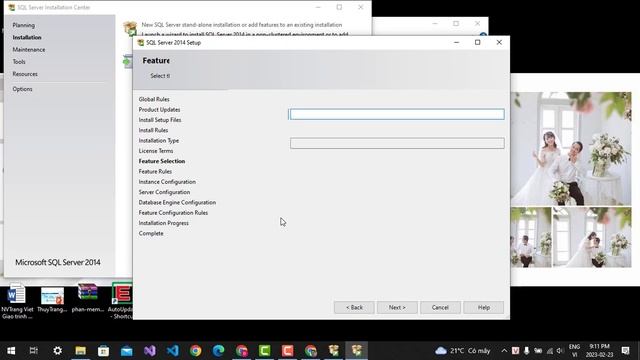The height and width of the screenshot is (360, 640).
Task: Show hidden tray icons with the chevron
Action: 504,351
